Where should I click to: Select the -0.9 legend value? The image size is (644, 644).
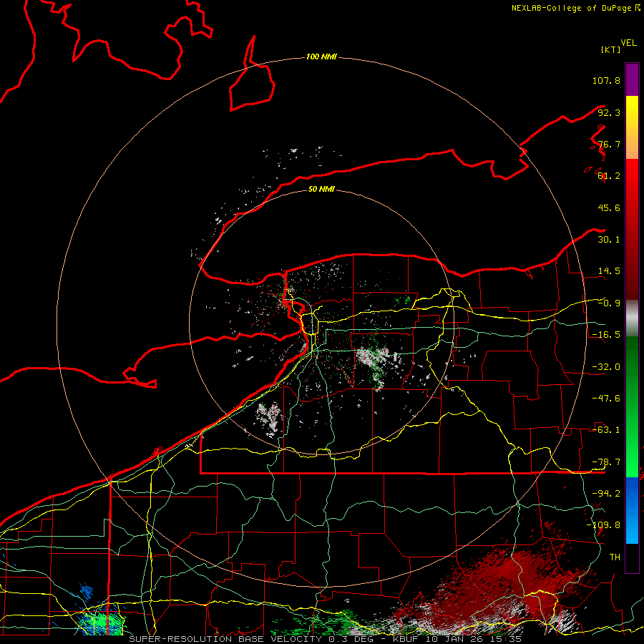[x=609, y=303]
